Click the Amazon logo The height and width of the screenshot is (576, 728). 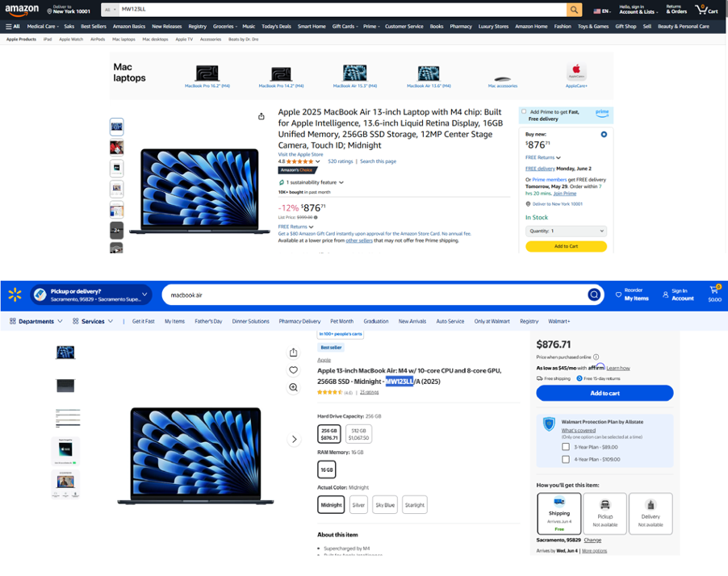click(22, 10)
